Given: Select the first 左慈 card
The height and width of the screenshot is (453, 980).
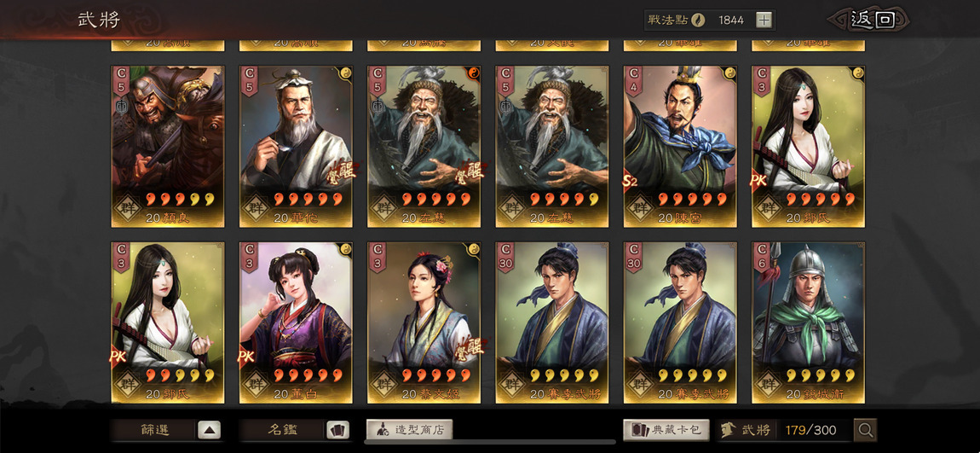Looking at the screenshot, I should click(424, 147).
